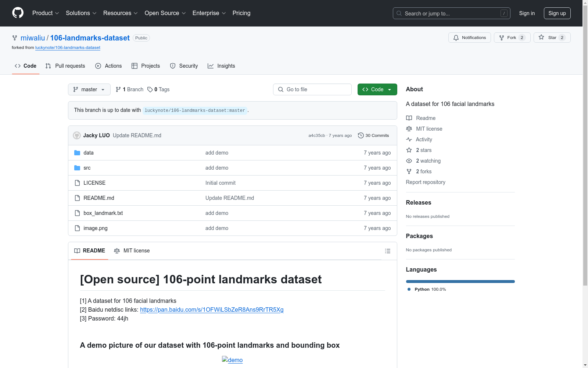Open the Product dropdown menu

[x=46, y=13]
